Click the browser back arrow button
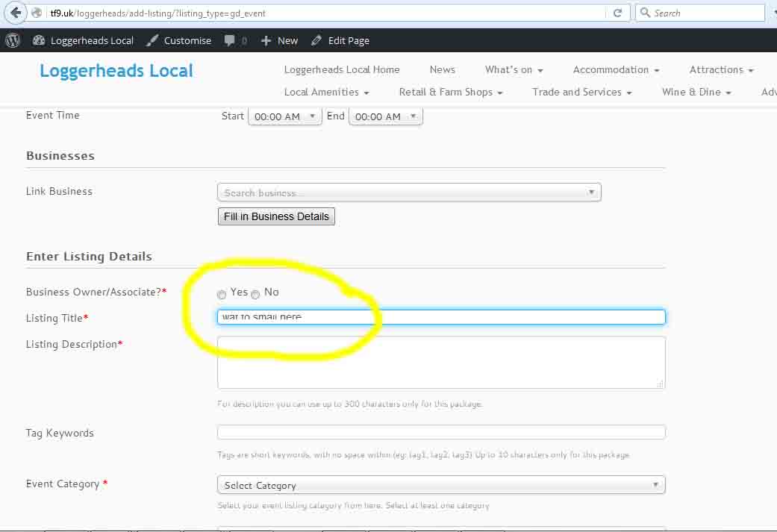 click(16, 13)
